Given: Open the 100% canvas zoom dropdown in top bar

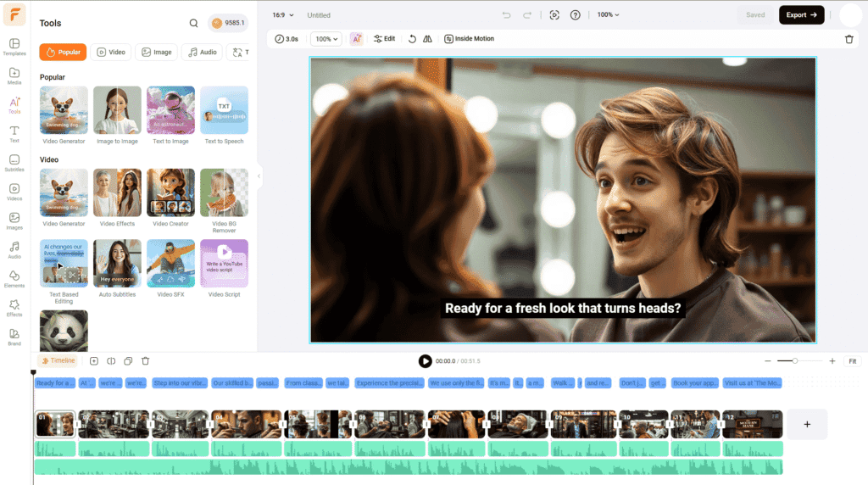Looking at the screenshot, I should pos(608,15).
